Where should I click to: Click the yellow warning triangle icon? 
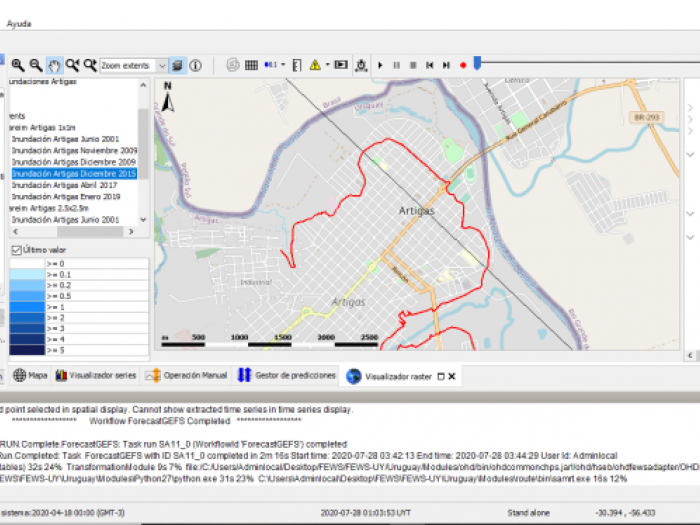click(x=314, y=65)
